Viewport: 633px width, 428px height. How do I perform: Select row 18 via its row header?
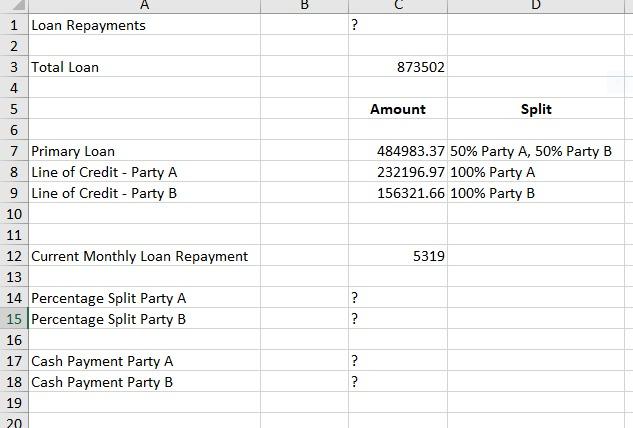pos(14,382)
